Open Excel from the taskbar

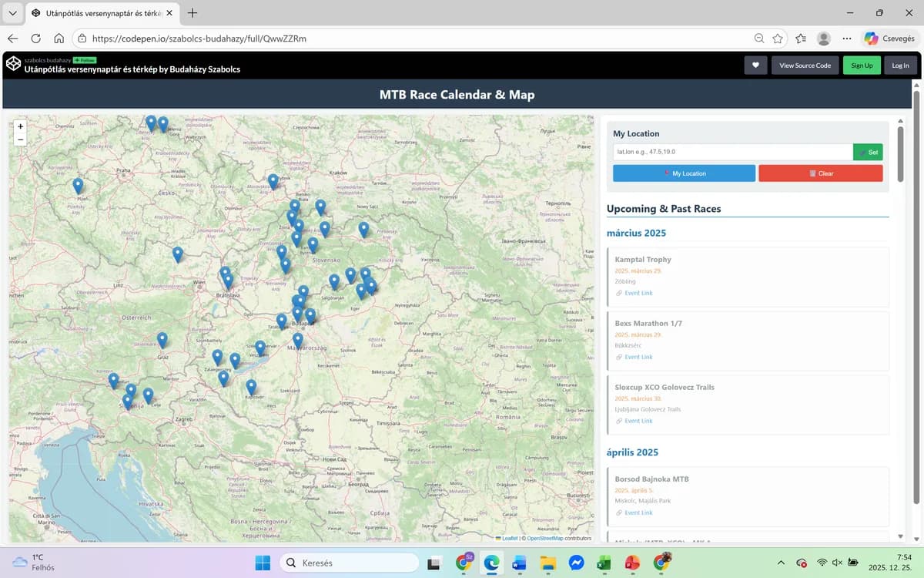(x=604, y=563)
